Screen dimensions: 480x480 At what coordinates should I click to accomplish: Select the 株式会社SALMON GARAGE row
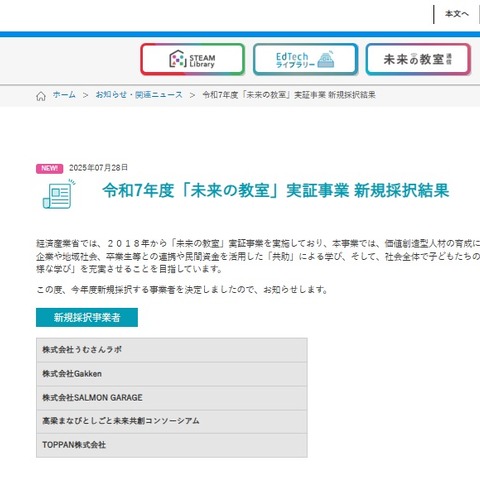[x=172, y=398]
